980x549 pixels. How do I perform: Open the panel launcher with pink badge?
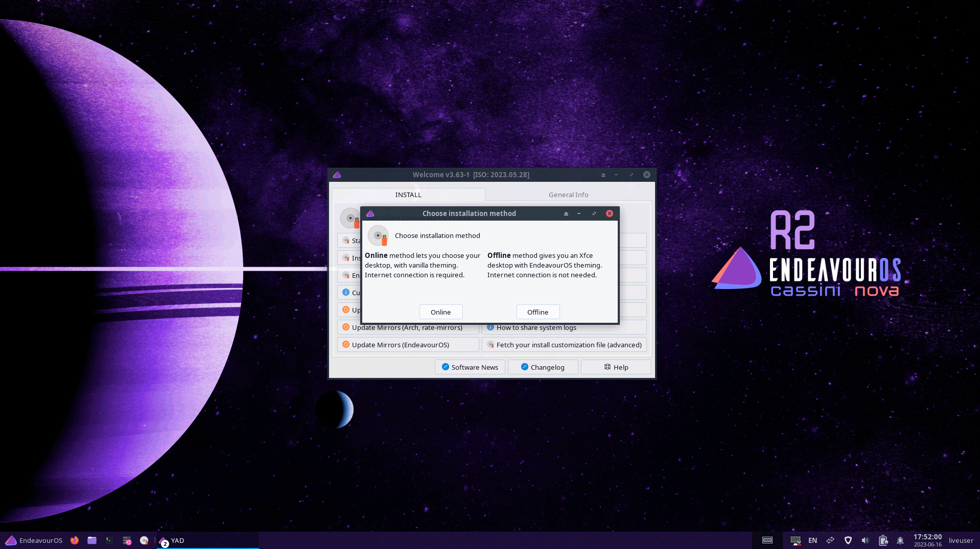[127, 540]
